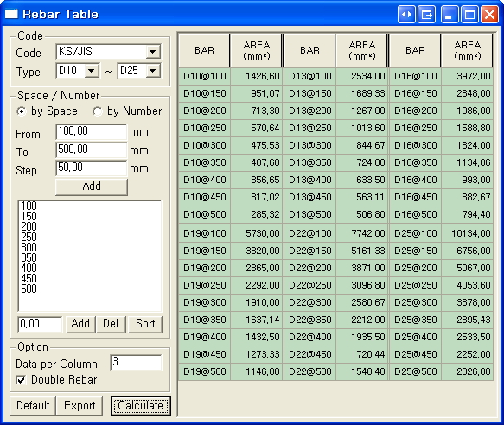504x425 pixels.
Task: Click the left-right arrows title bar icon
Action: click(406, 15)
